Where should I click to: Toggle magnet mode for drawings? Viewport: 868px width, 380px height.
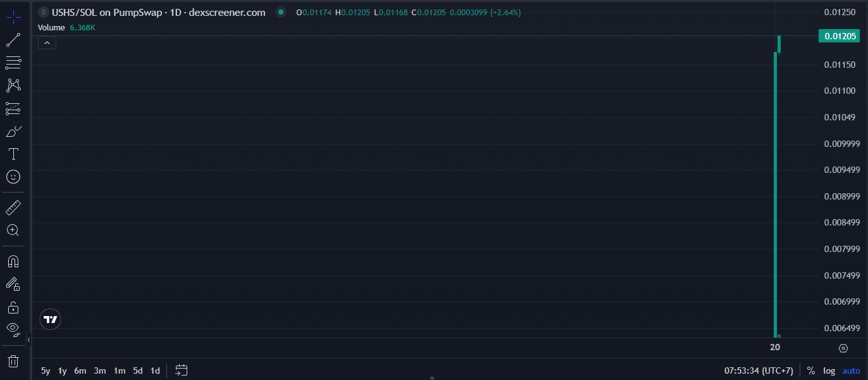(x=13, y=261)
